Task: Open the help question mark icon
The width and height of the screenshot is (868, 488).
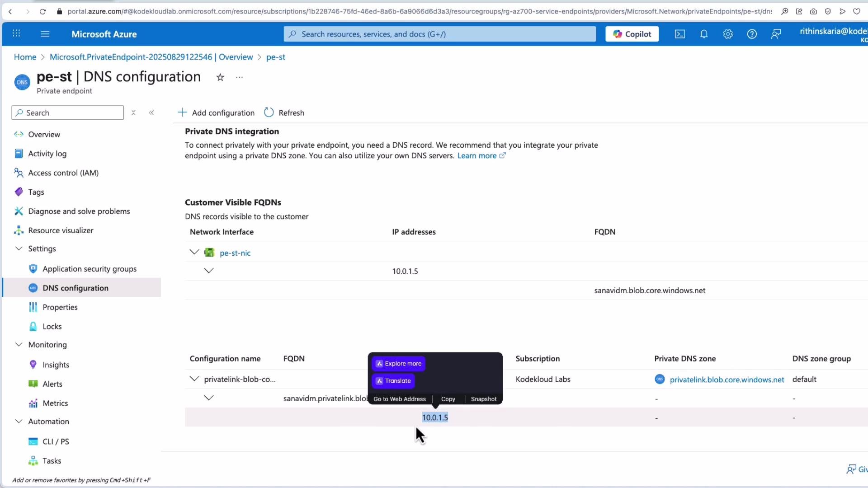Action: tap(752, 34)
